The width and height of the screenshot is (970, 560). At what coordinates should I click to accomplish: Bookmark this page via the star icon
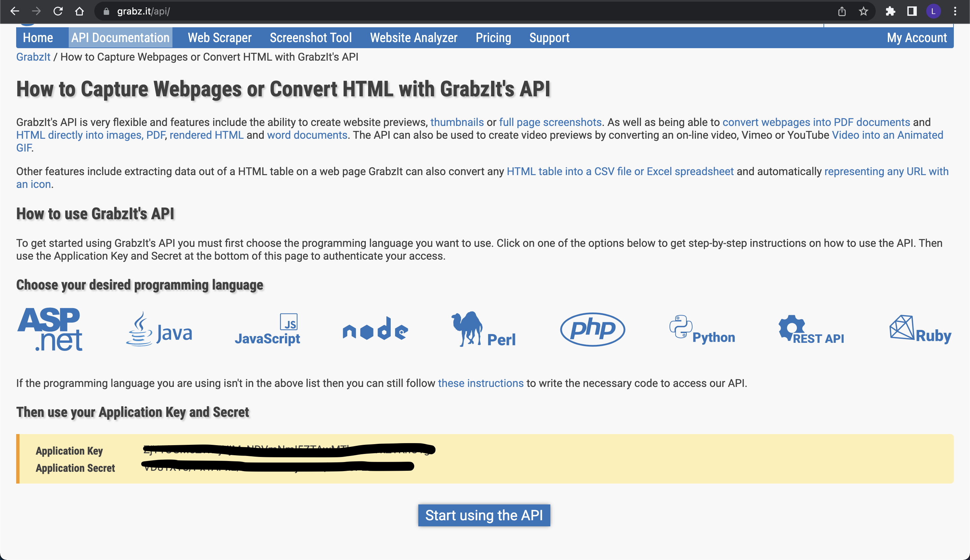coord(864,11)
